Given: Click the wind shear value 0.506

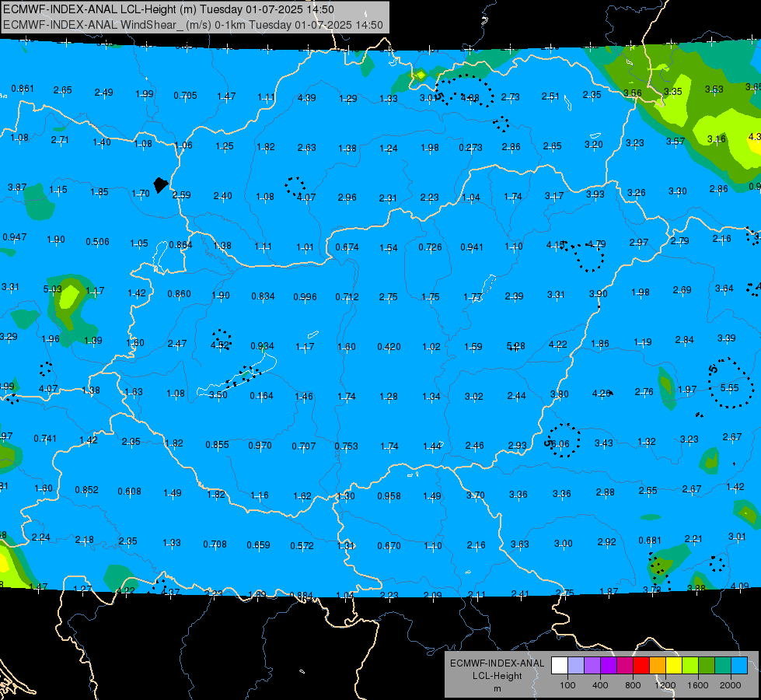Looking at the screenshot, I should tap(97, 241).
